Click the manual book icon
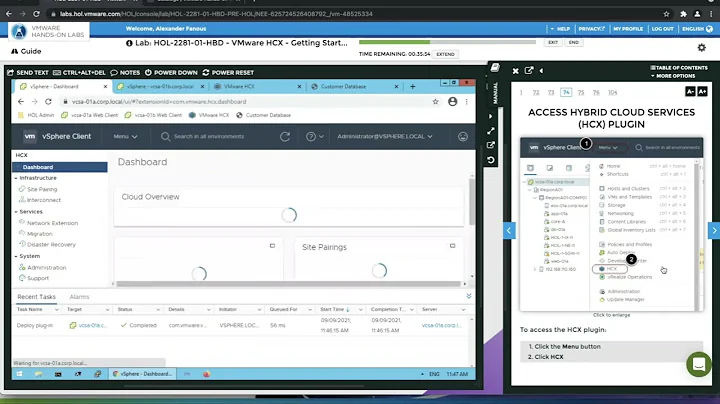Viewport: 720px width, 404px height. click(x=495, y=68)
